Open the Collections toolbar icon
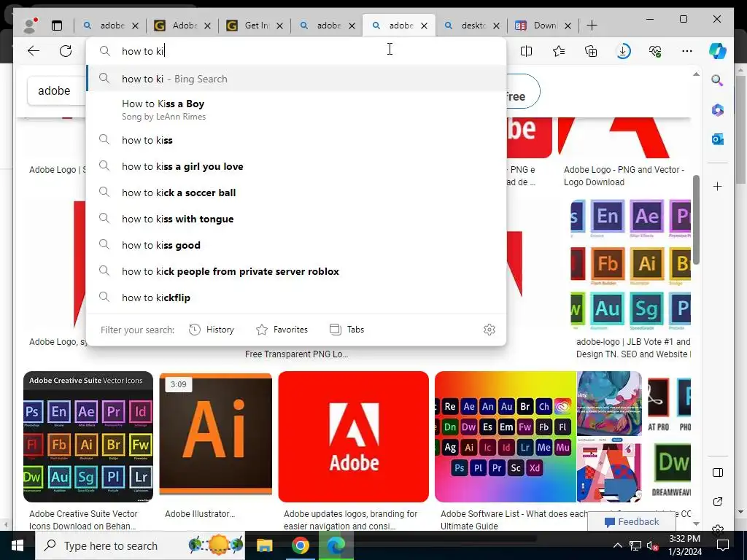This screenshot has height=560, width=747. click(x=591, y=51)
